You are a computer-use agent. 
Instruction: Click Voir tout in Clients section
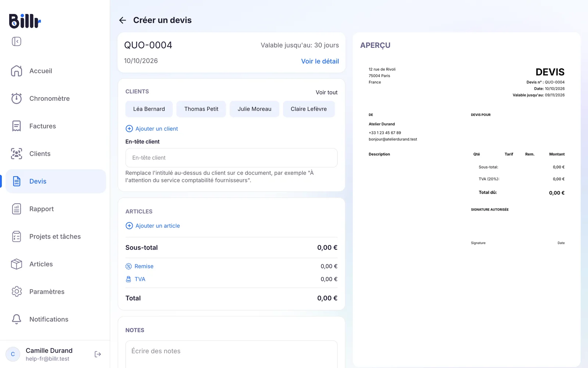(x=327, y=92)
